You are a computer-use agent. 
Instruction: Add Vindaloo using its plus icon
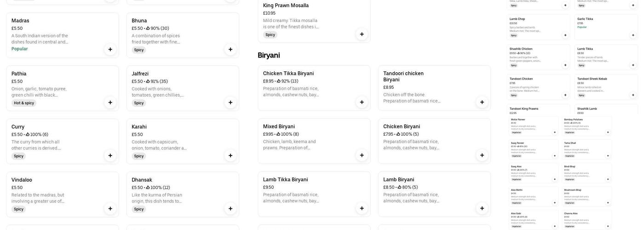pos(110,209)
